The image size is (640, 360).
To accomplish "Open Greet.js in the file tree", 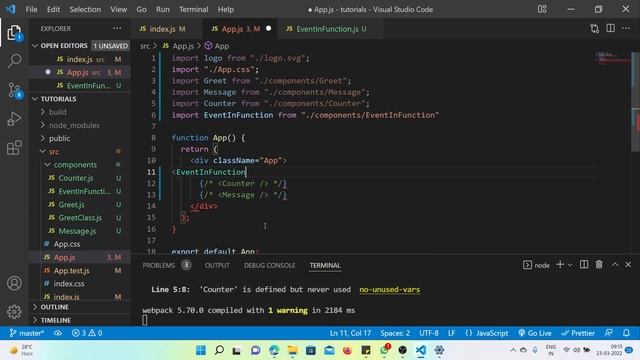I will [71, 204].
